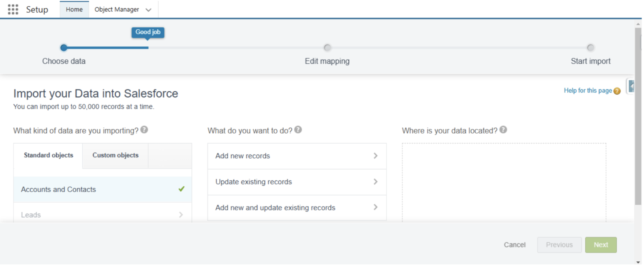Open the Object Manager dropdown chevron

[148, 10]
